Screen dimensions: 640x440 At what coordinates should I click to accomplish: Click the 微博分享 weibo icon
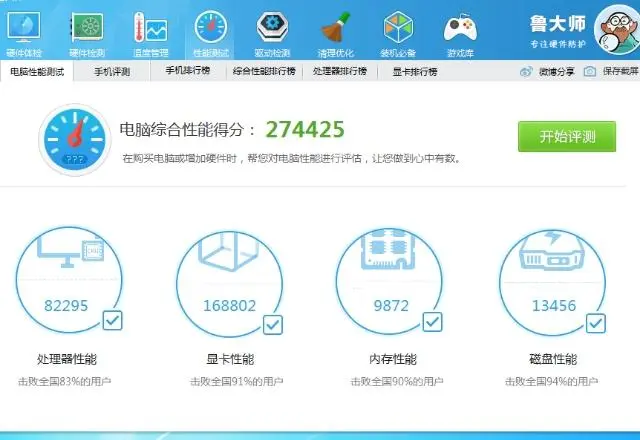(526, 71)
